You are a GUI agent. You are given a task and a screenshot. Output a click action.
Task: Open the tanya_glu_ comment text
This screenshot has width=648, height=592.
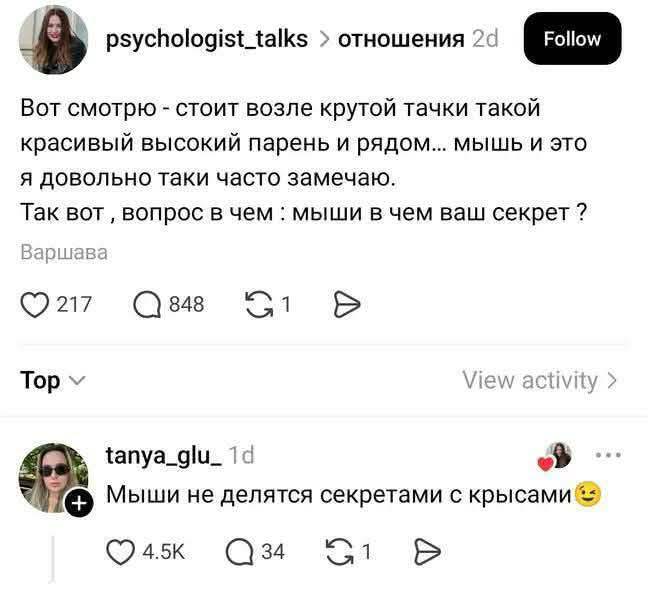340,493
